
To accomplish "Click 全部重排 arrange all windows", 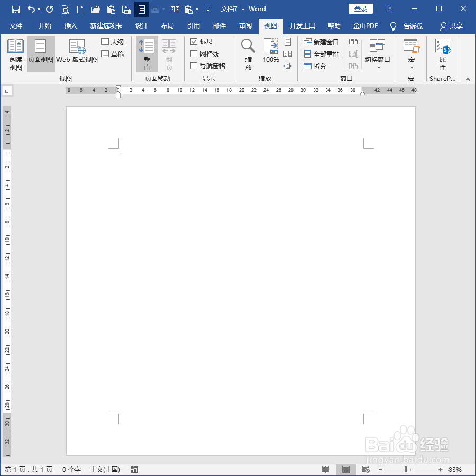I will 321,54.
